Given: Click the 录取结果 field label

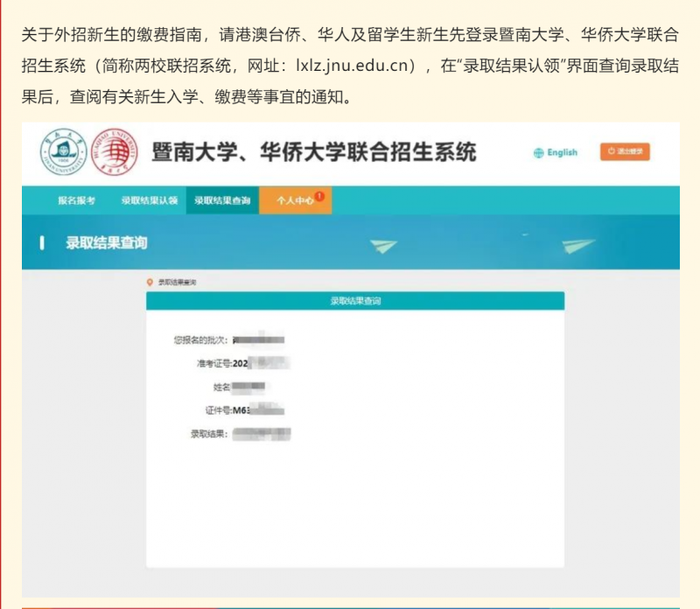Looking at the screenshot, I should coord(209,433).
